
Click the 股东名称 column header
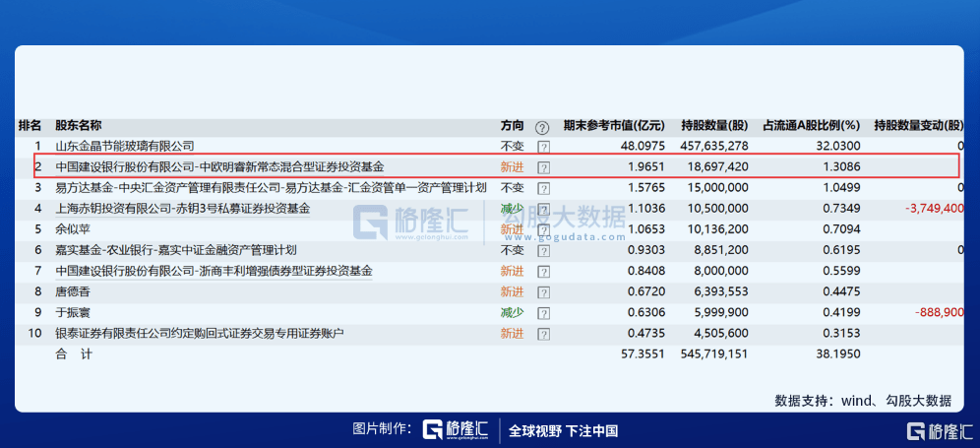point(78,125)
